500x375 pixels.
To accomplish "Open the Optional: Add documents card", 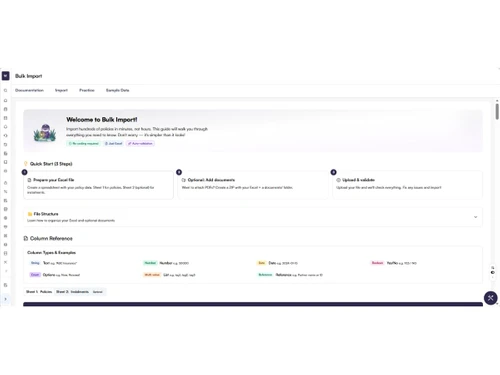I will point(253,185).
